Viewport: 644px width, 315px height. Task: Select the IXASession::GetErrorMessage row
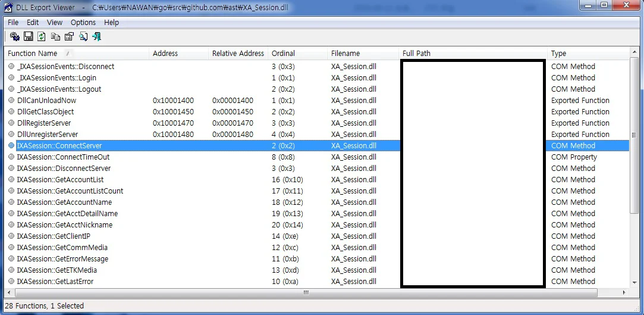point(317,258)
